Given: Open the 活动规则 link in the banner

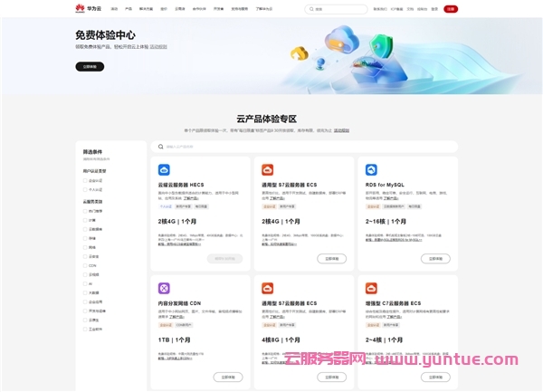Looking at the screenshot, I should (157, 47).
